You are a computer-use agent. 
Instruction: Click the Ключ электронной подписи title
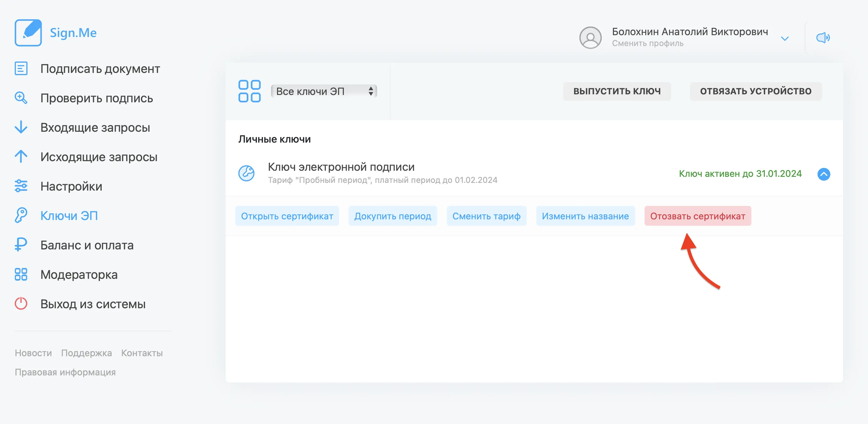(x=341, y=167)
